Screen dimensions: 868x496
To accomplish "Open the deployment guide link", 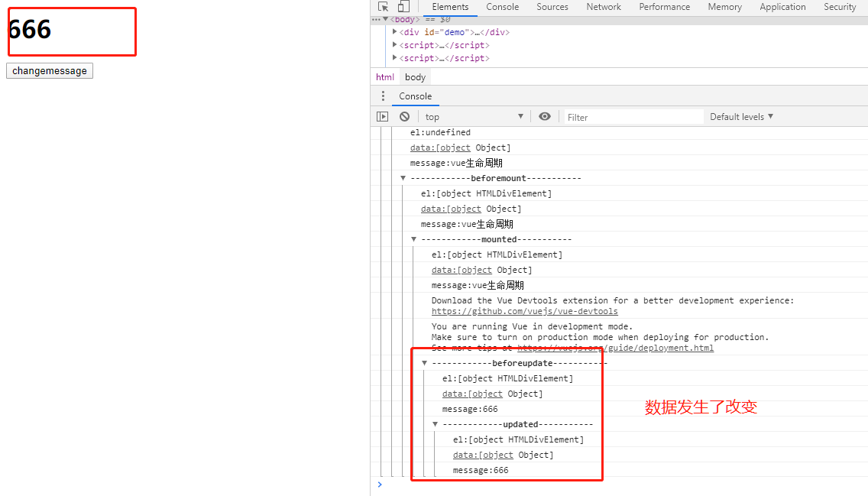I will 616,348.
